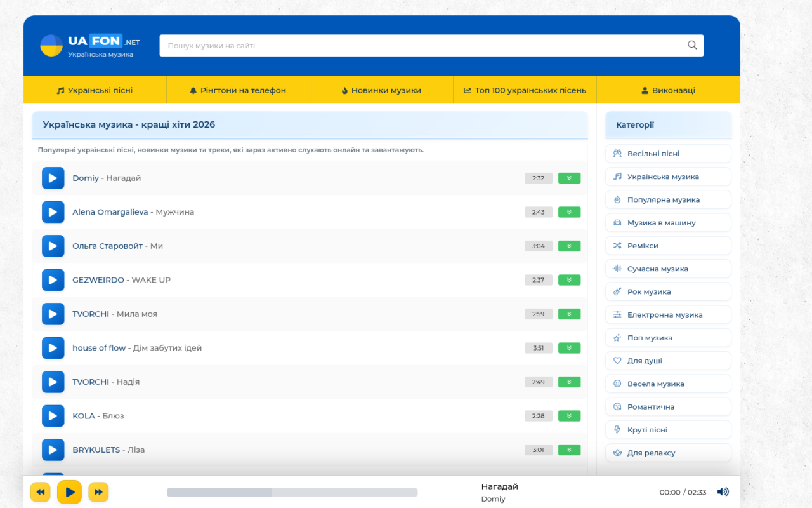Download BRYKULETS - Ліза green button
812x508 pixels.
coord(569,450)
